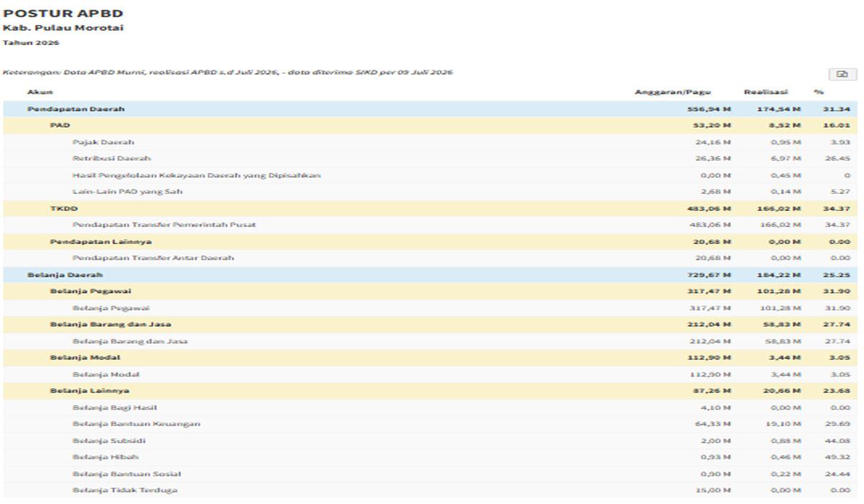Select Hasil Pengelolaan Kekayaan Daerah yang Dipisahkan

(197, 175)
